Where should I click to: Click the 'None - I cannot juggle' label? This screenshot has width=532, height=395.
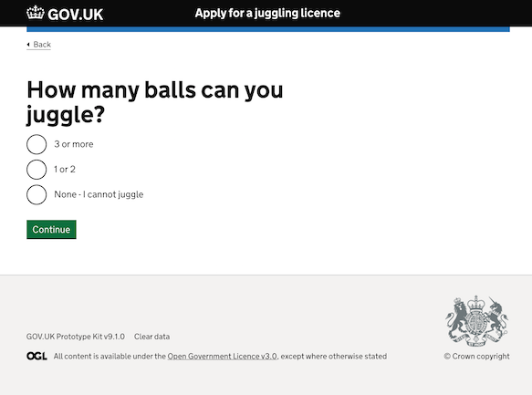point(99,194)
